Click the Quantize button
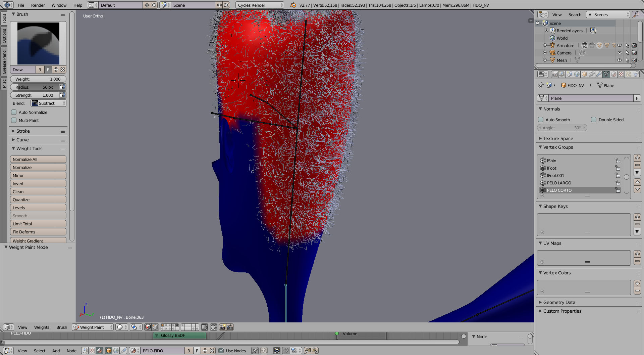 tap(38, 199)
